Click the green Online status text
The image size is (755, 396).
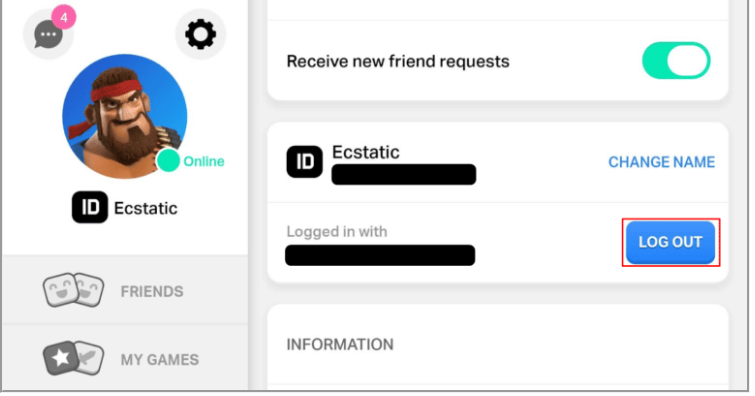pyautogui.click(x=204, y=161)
